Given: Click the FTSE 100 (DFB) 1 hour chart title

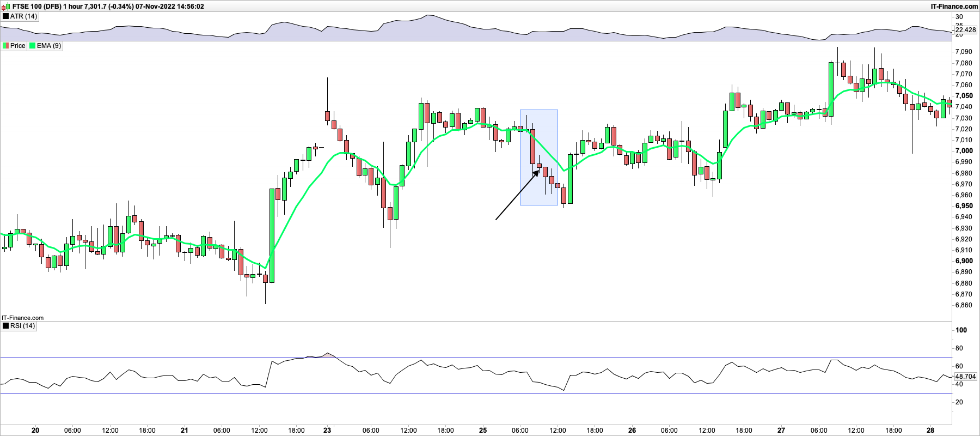Looking at the screenshot, I should click(x=108, y=7).
